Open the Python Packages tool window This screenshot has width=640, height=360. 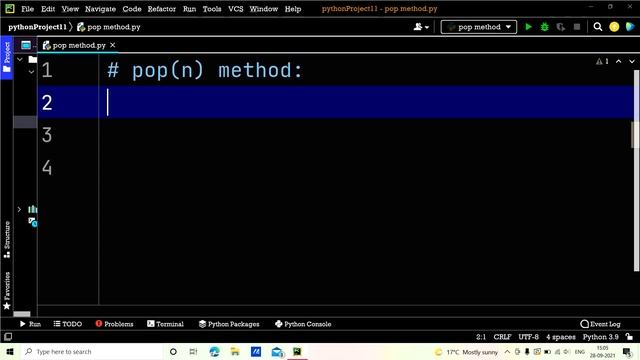tap(229, 324)
